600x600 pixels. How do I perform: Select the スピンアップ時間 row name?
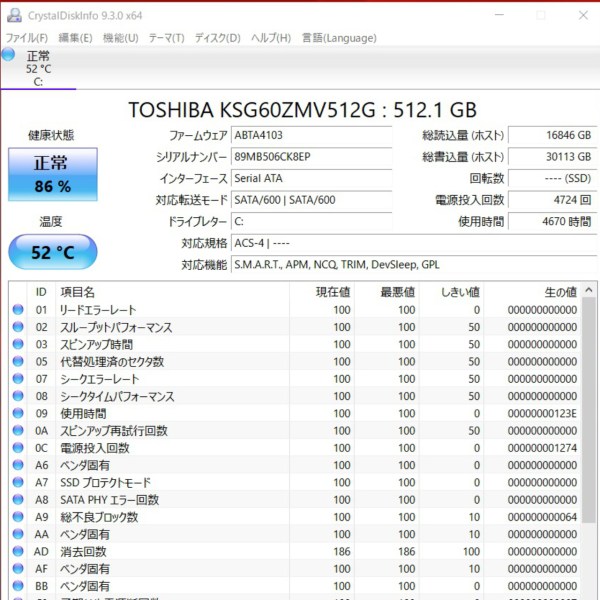[x=96, y=344]
